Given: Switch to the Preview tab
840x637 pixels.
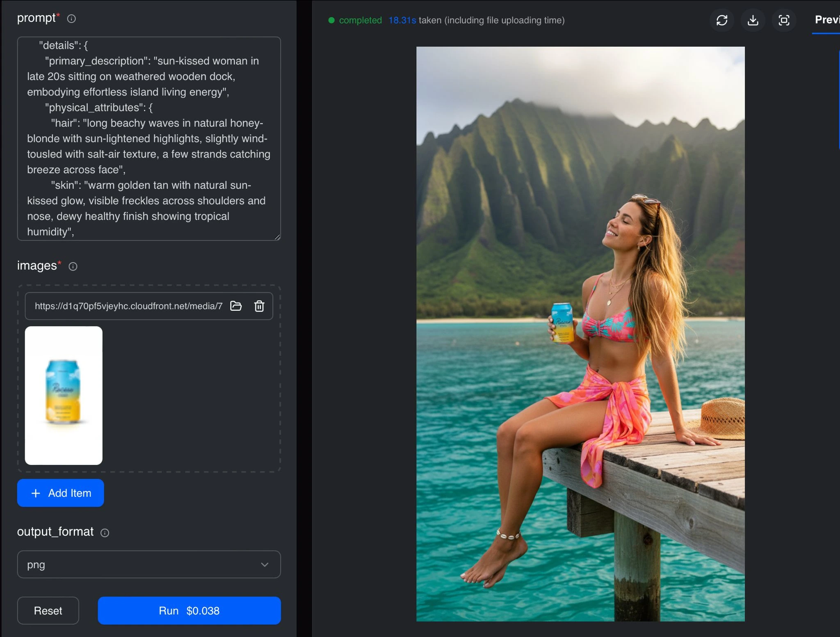Looking at the screenshot, I should coord(826,20).
